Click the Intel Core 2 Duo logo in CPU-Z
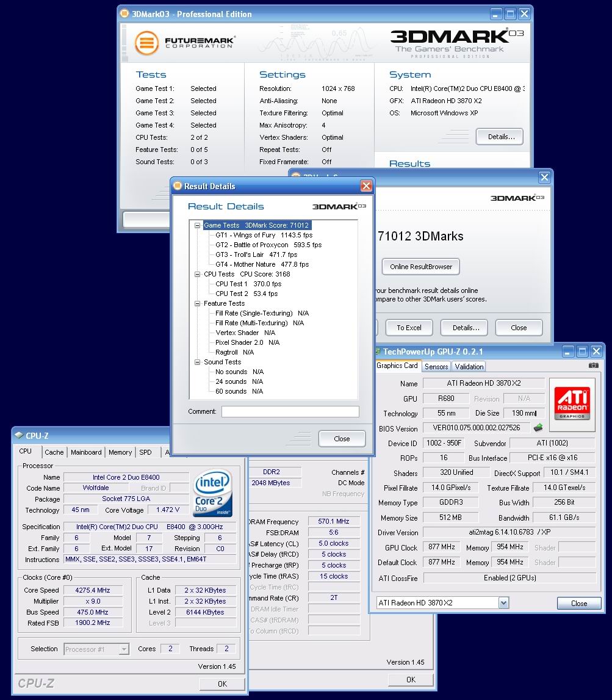The height and width of the screenshot is (700, 612). [213, 493]
